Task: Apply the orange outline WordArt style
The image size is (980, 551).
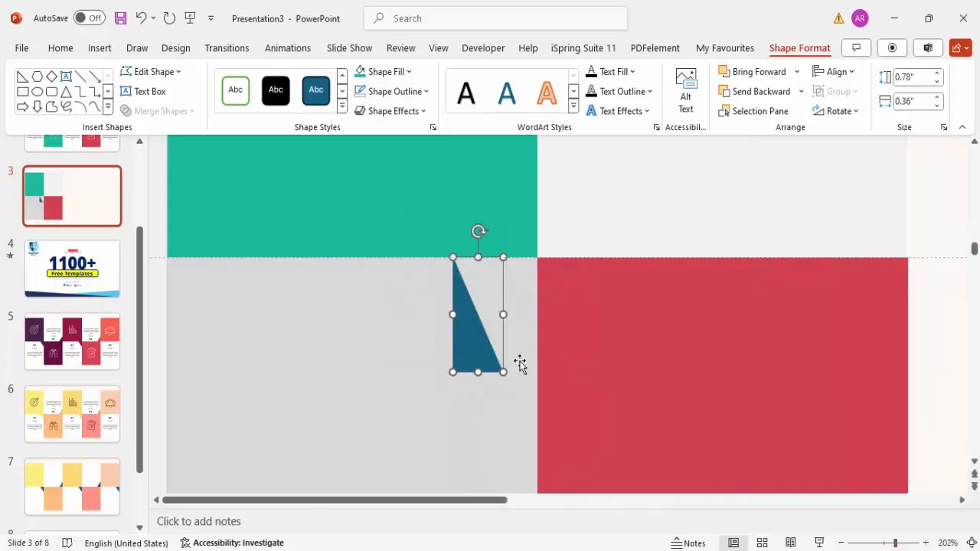Action: tap(547, 93)
